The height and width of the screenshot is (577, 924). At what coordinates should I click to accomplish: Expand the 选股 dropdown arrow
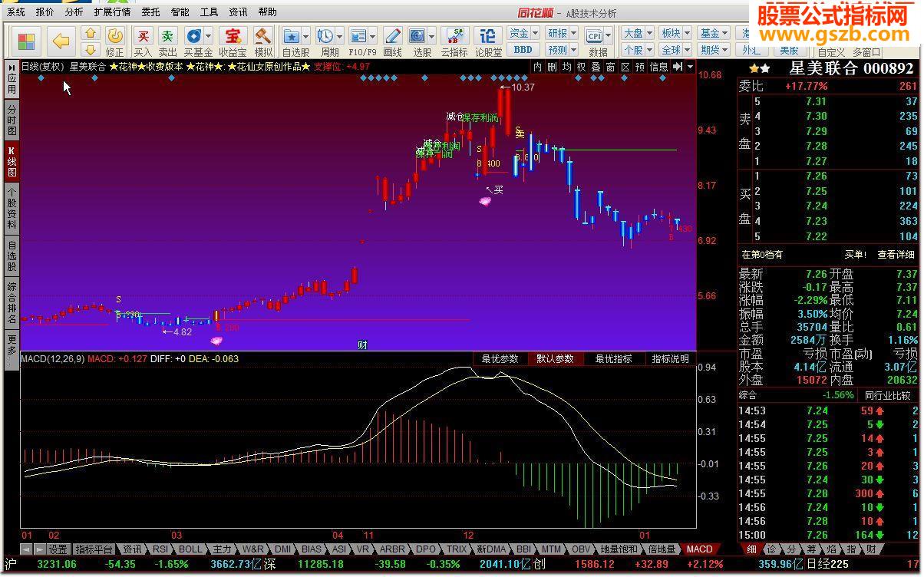point(432,35)
